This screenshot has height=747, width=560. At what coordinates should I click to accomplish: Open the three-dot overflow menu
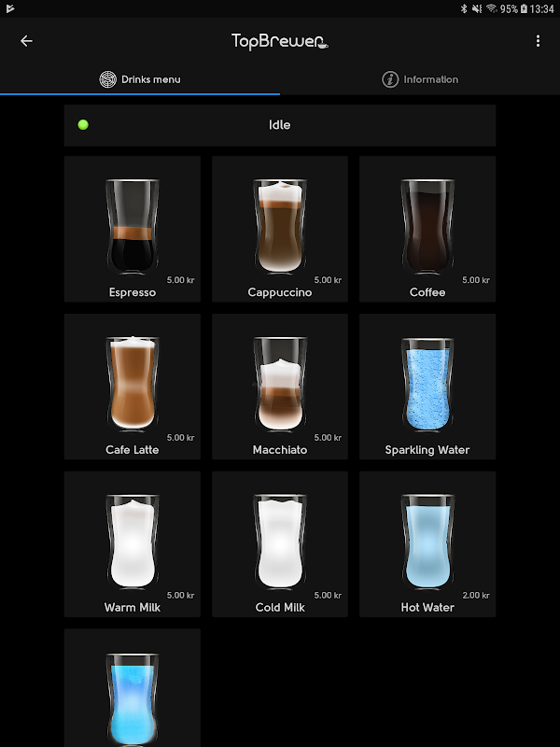539,41
